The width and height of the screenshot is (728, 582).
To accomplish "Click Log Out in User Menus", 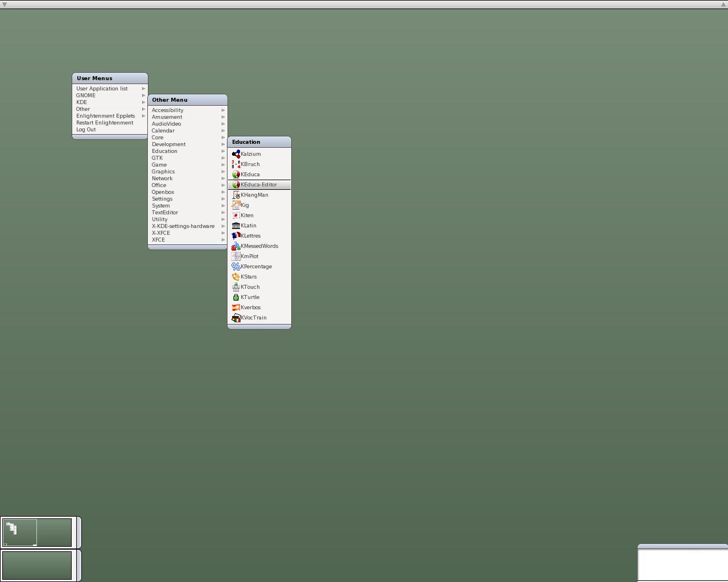I will pyautogui.click(x=110, y=130).
